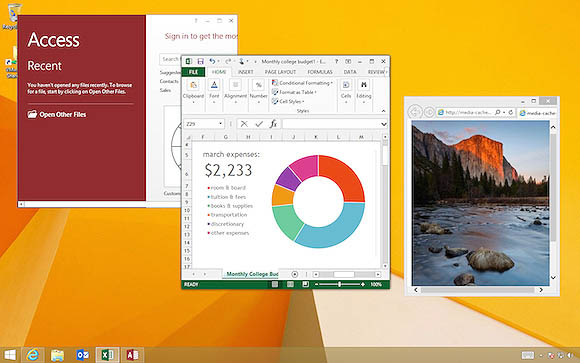Open Excel Help question mark
This screenshot has height=363, width=580.
coord(336,61)
